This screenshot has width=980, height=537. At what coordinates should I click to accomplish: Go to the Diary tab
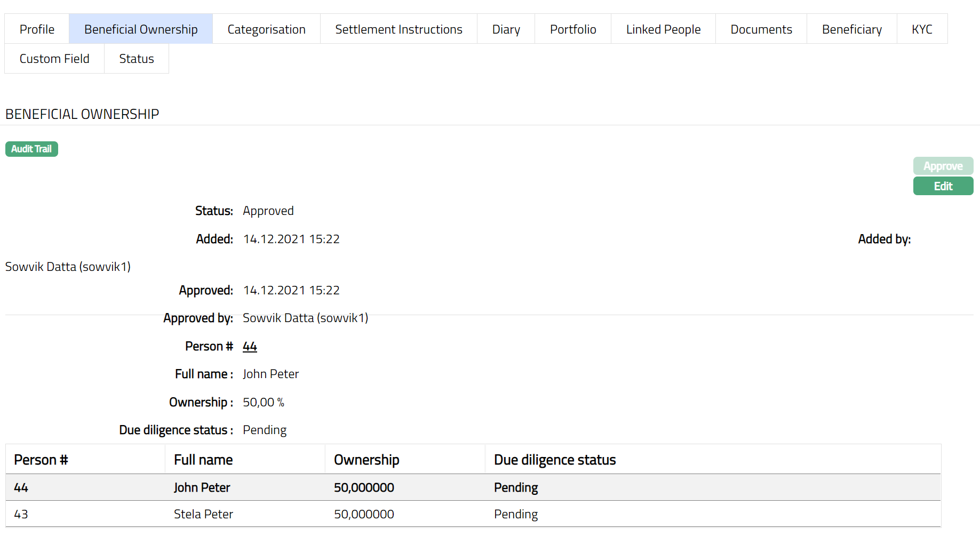click(x=506, y=29)
